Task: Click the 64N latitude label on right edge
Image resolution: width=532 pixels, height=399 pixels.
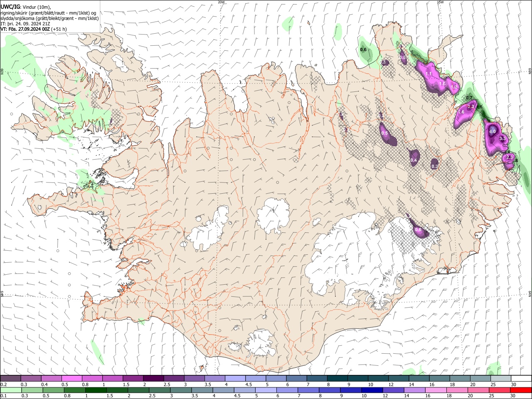Action: 530,293
